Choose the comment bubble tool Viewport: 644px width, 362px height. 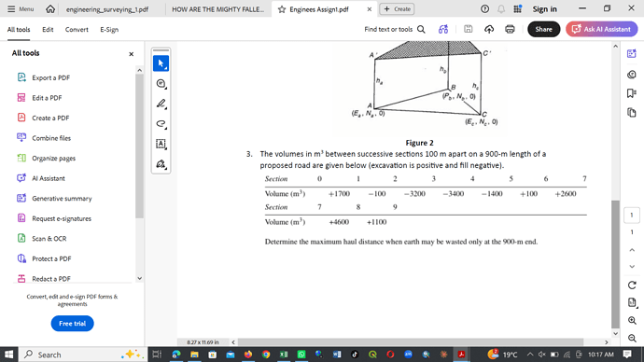click(161, 84)
